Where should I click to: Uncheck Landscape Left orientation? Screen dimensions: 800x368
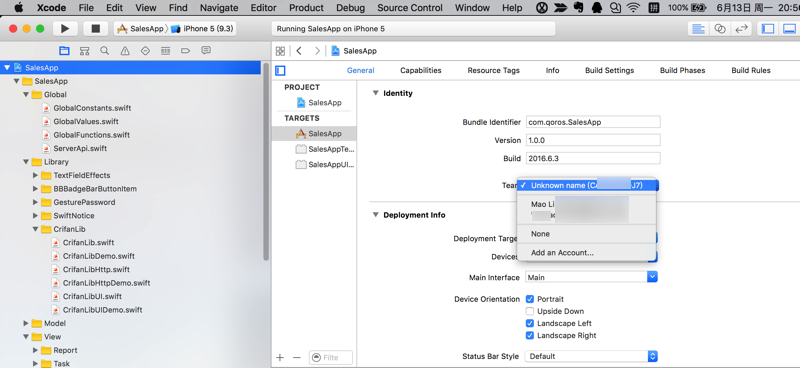[530, 323]
